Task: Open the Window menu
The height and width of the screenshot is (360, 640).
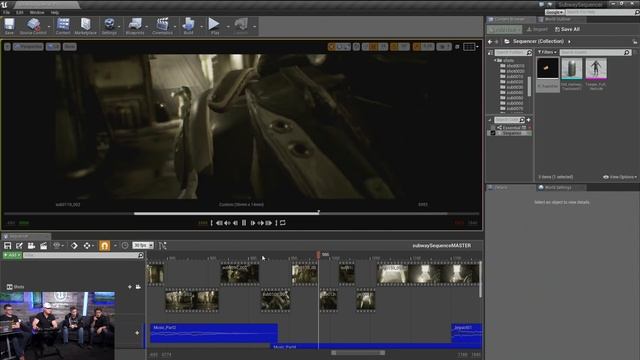Action: tap(37, 12)
